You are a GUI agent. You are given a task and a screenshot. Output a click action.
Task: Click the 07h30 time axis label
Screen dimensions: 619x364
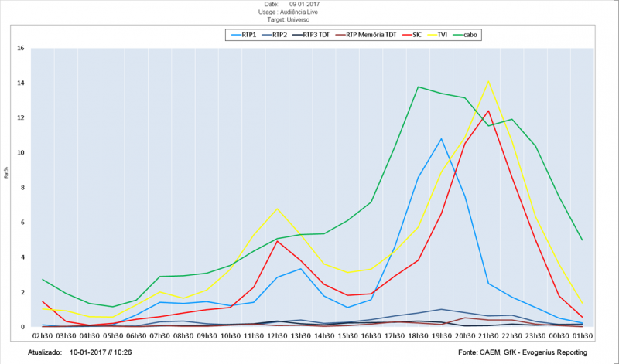pos(160,336)
